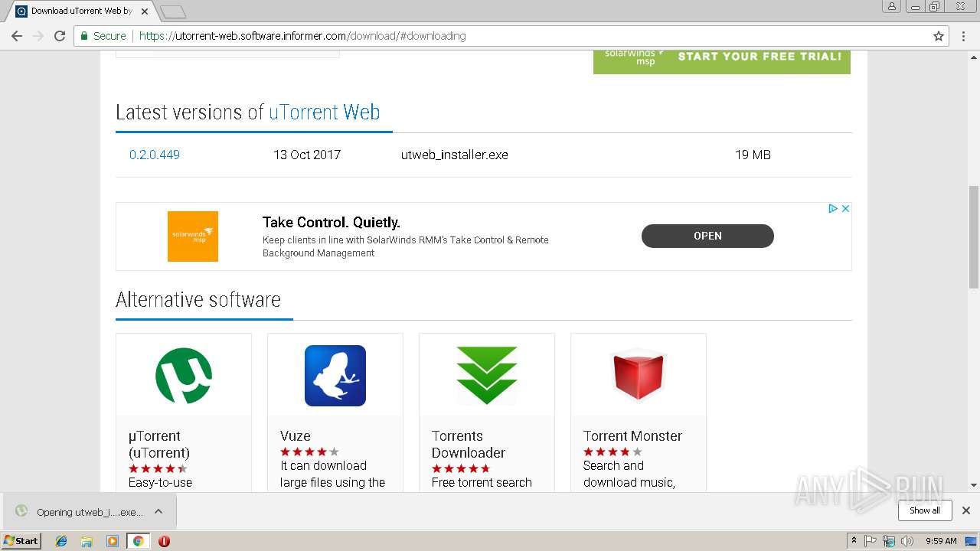This screenshot has height=551, width=980.
Task: Open the AdChoices info icon
Action: point(833,208)
